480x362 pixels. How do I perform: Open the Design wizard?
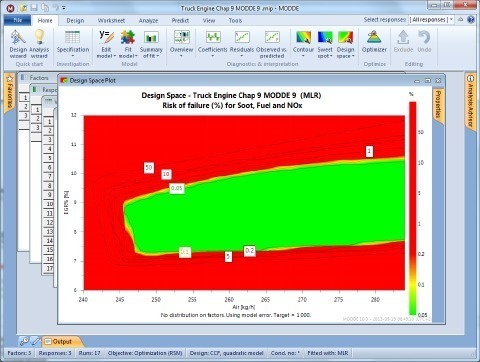(18, 44)
